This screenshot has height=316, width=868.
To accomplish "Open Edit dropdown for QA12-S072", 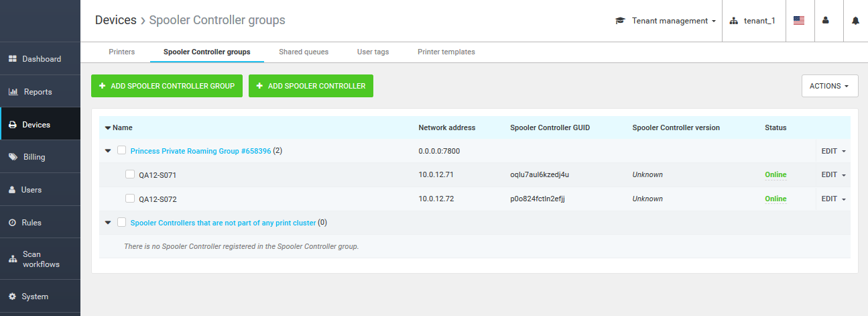I will pos(833,199).
